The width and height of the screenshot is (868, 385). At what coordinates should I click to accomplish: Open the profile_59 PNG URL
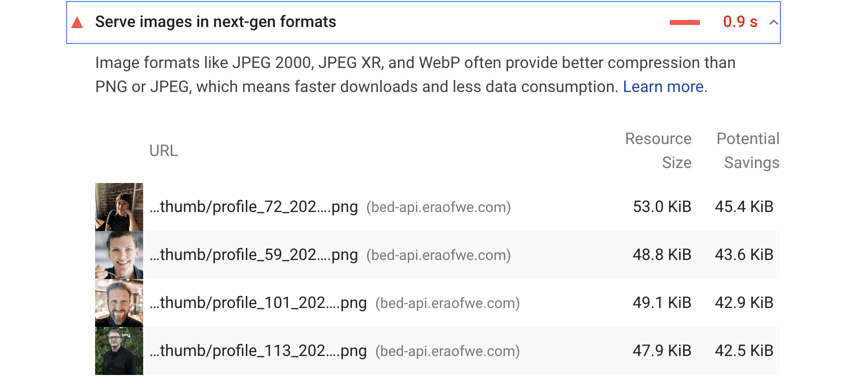(x=254, y=255)
